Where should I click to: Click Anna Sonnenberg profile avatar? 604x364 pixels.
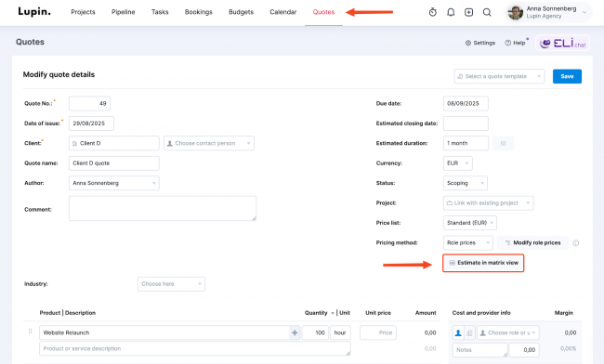pos(516,12)
